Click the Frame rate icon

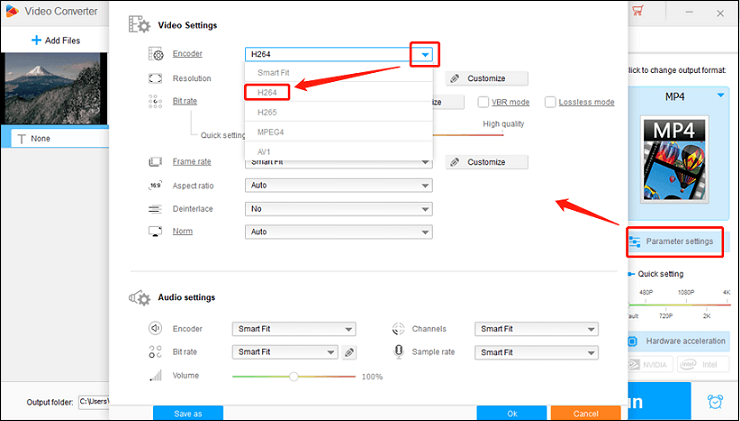click(155, 162)
